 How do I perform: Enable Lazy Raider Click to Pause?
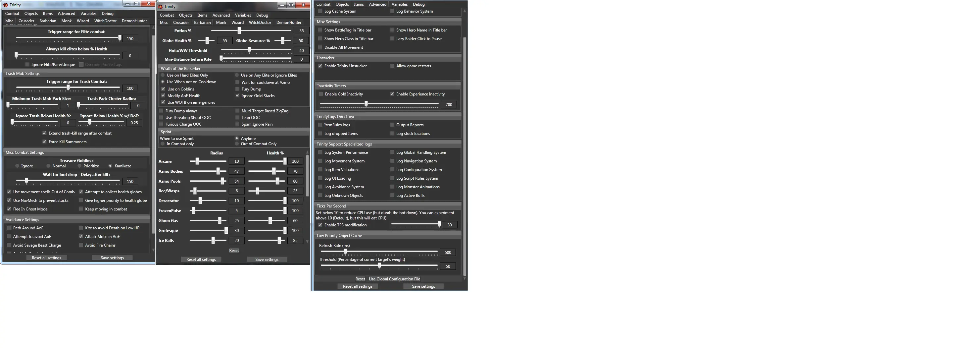click(x=392, y=39)
